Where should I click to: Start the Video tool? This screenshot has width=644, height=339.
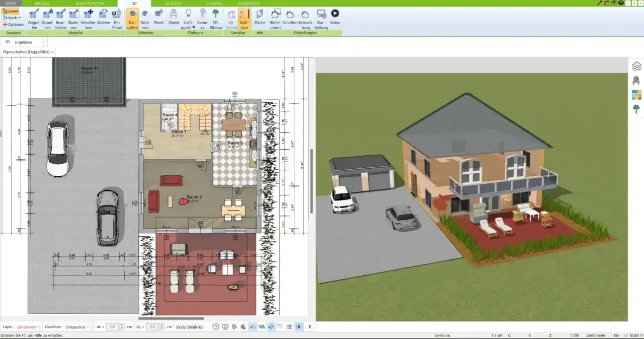point(335,17)
